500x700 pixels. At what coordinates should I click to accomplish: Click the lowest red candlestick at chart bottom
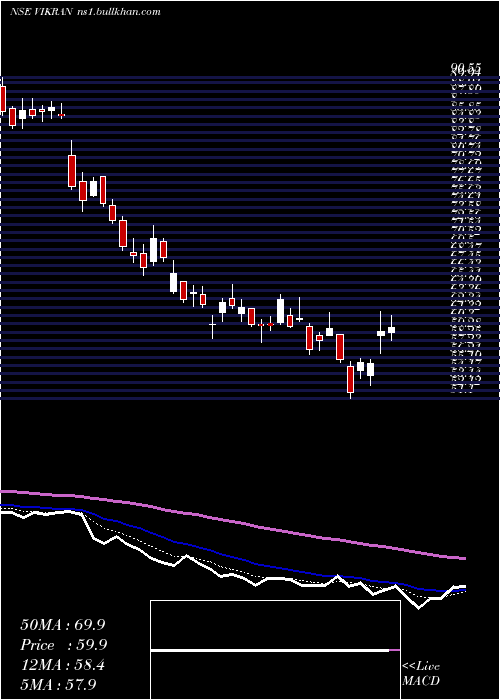(350, 379)
